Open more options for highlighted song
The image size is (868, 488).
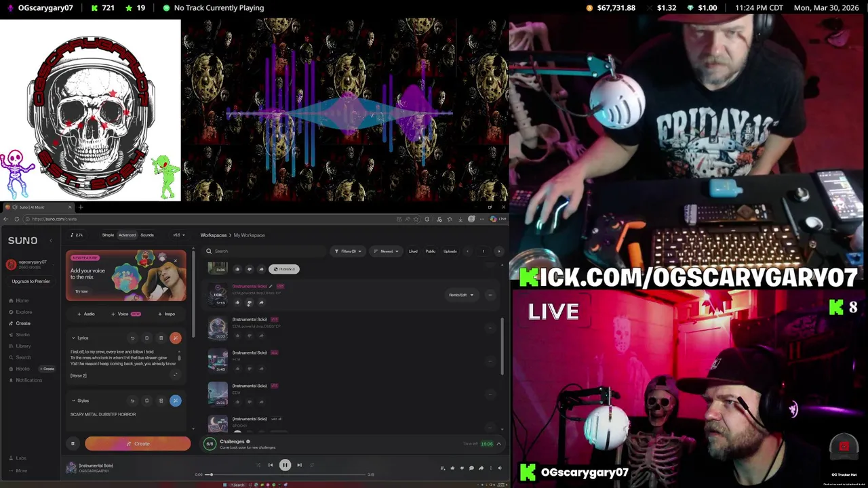pos(490,295)
